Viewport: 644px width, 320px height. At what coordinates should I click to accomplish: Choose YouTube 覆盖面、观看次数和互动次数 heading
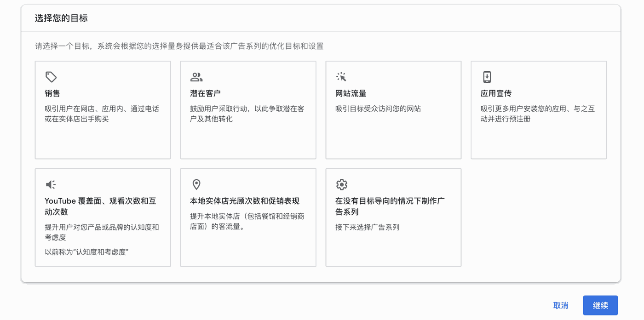tap(100, 206)
